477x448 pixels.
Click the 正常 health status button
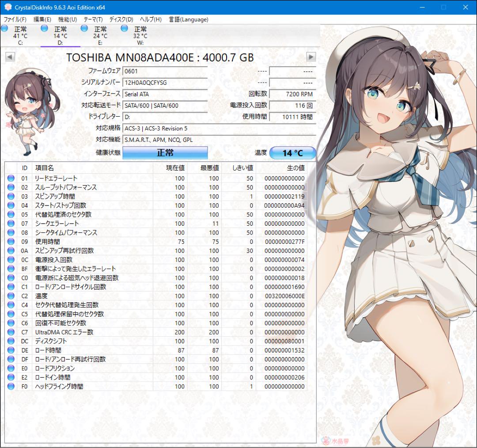165,153
